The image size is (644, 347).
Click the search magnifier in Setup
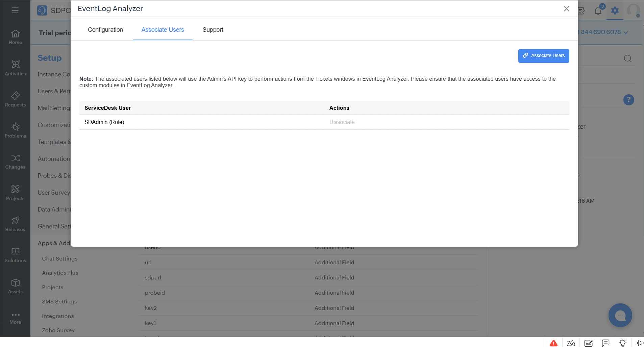pos(628,58)
